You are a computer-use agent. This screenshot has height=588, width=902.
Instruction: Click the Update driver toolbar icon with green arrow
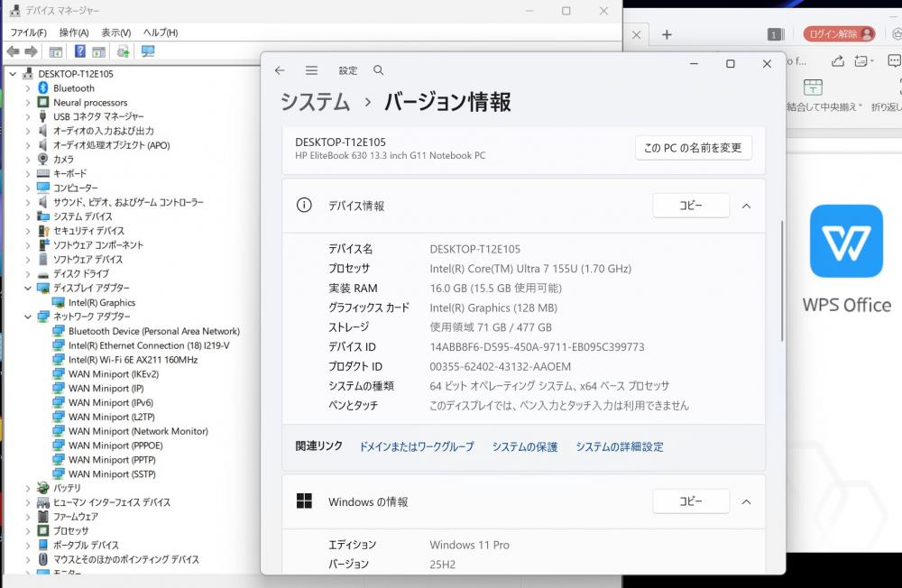(x=123, y=51)
